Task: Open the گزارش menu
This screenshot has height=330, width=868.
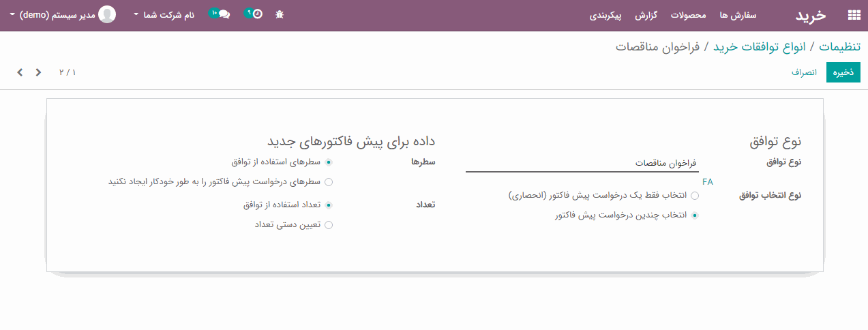Action: click(x=646, y=14)
